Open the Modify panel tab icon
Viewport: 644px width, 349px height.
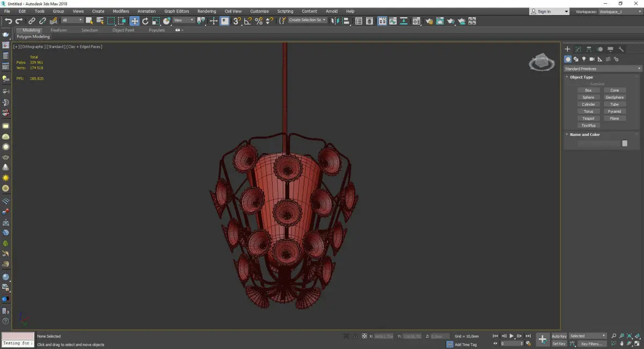click(x=578, y=49)
